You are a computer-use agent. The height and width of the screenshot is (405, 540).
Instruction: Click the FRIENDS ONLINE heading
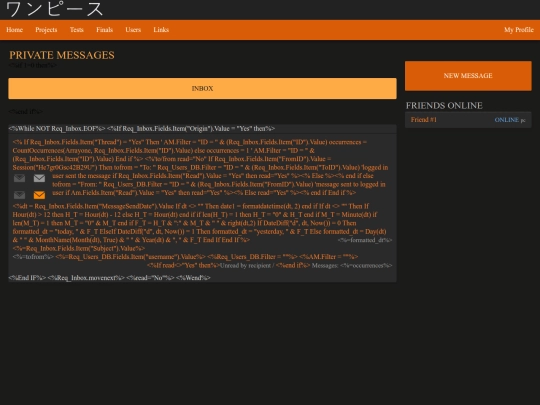pyautogui.click(x=444, y=105)
